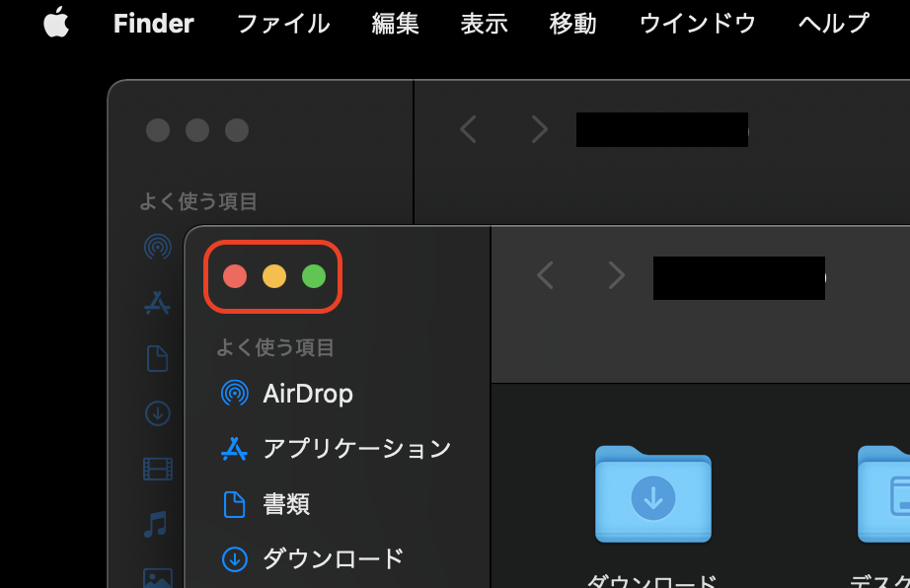Click document icon in rear window sidebar
The height and width of the screenshot is (588, 910).
tap(157, 358)
